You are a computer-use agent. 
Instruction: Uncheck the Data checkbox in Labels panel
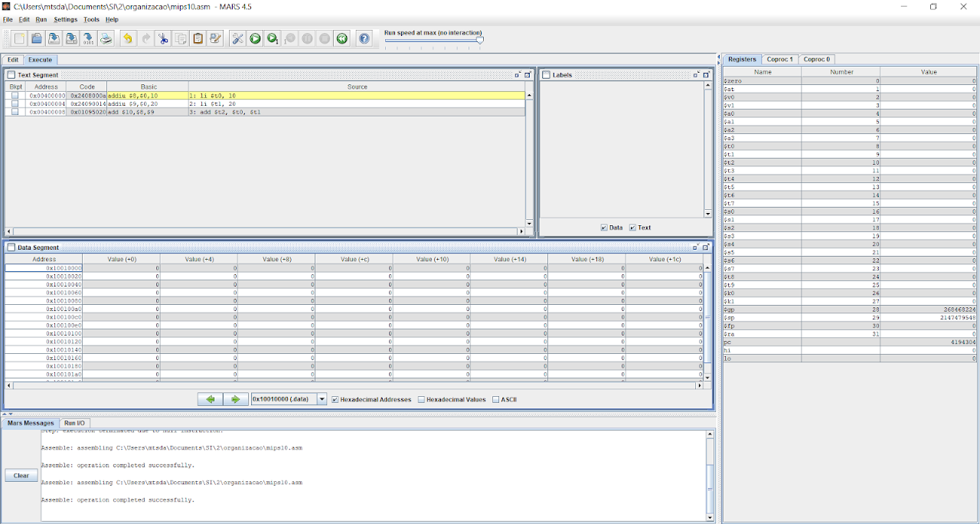click(x=604, y=228)
